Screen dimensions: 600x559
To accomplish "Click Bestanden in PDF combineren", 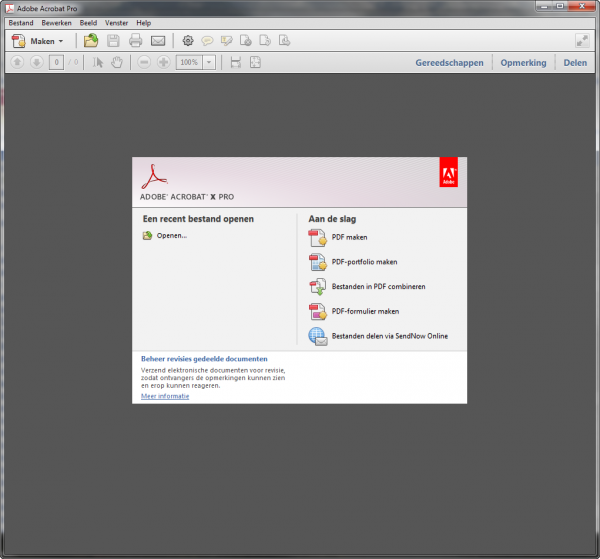I will pyautogui.click(x=378, y=287).
